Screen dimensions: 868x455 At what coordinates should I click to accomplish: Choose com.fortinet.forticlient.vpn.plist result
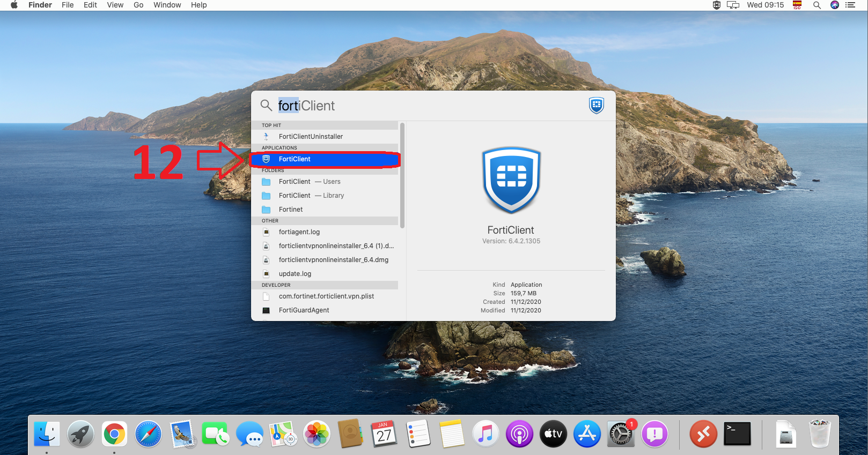(x=326, y=296)
